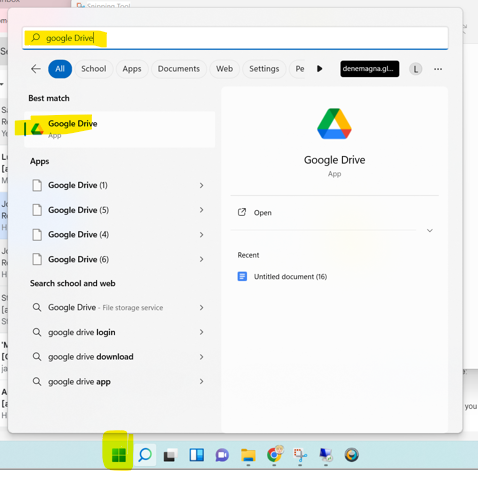Screen dimensions: 478x478
Task: Click Google Drive icon in Best match
Action: [x=37, y=129]
